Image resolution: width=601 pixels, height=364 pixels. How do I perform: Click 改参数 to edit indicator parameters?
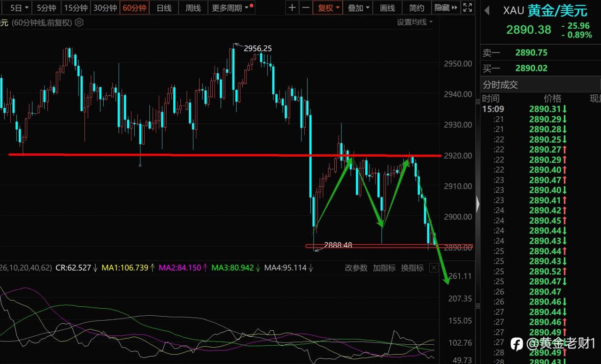356,268
